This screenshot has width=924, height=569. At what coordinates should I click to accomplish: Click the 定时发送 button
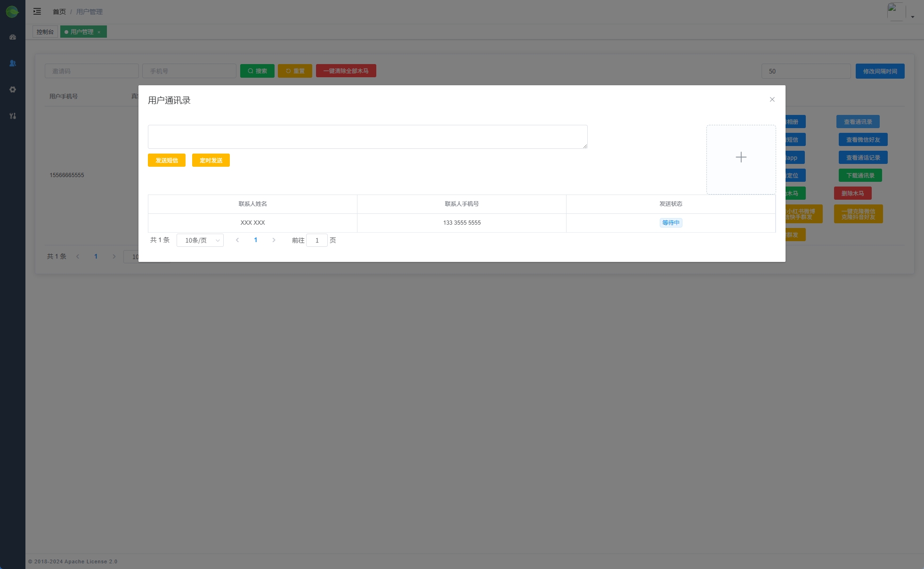pos(211,161)
